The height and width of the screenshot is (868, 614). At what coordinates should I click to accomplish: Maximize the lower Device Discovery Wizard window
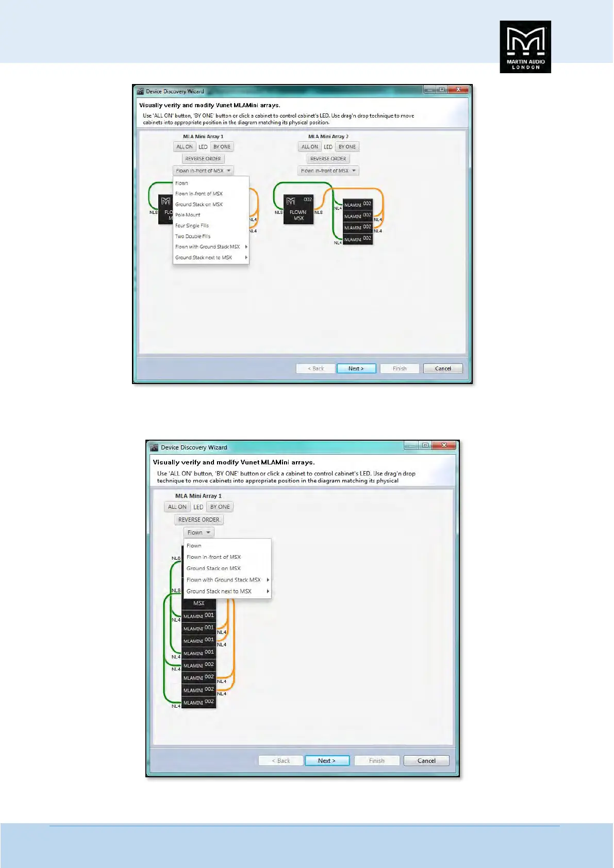[x=425, y=445]
